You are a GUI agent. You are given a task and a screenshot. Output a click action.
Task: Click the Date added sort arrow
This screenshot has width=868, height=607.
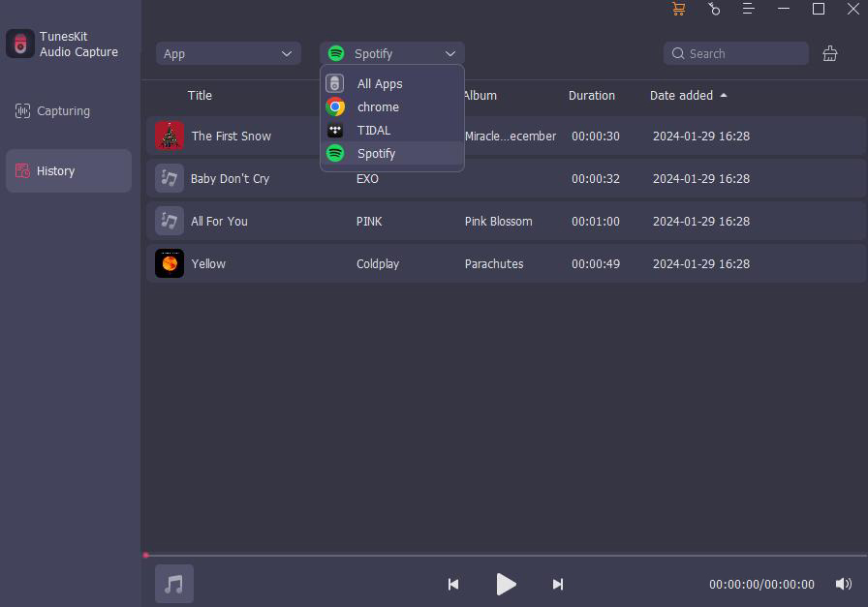pos(724,95)
